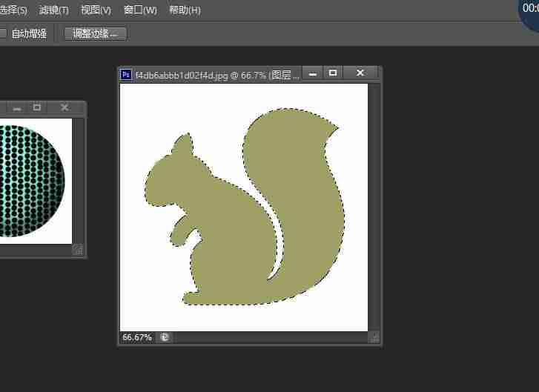Viewport: 539px width, 392px height.
Task: Open the 窗口(W) menu
Action: tap(140, 10)
